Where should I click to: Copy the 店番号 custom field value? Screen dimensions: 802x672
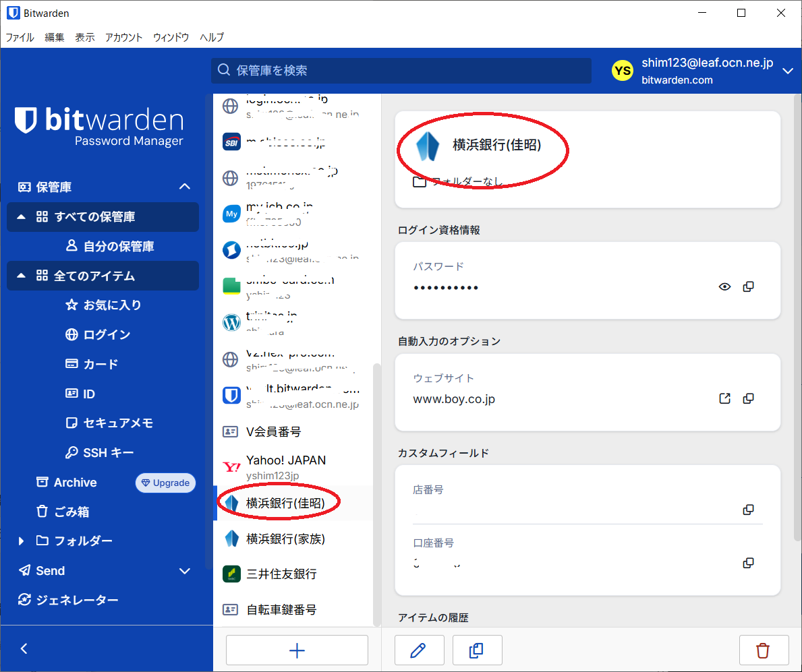pyautogui.click(x=748, y=510)
